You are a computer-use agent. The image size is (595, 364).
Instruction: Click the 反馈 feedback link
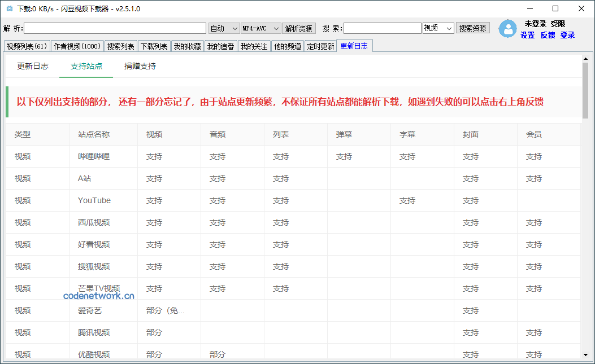(x=548, y=35)
